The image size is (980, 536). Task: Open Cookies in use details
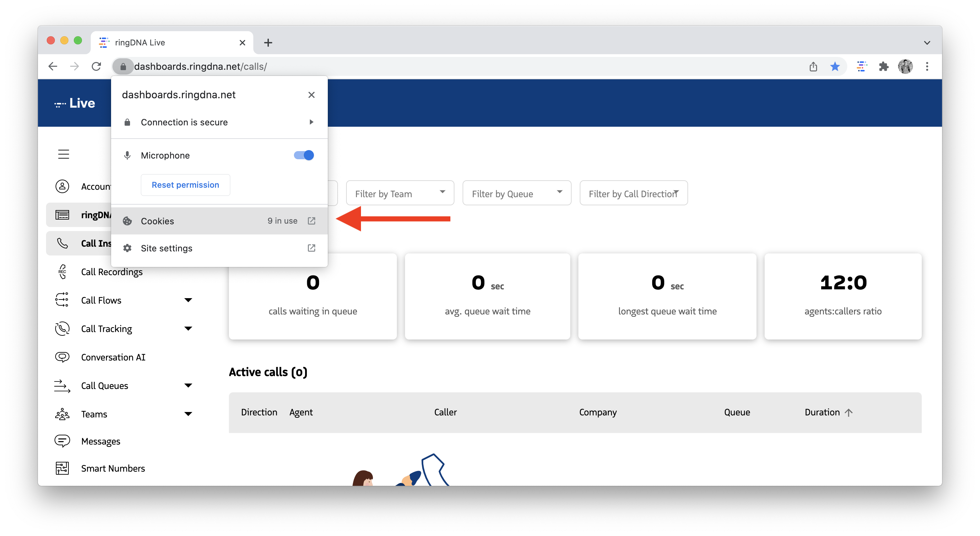(219, 221)
